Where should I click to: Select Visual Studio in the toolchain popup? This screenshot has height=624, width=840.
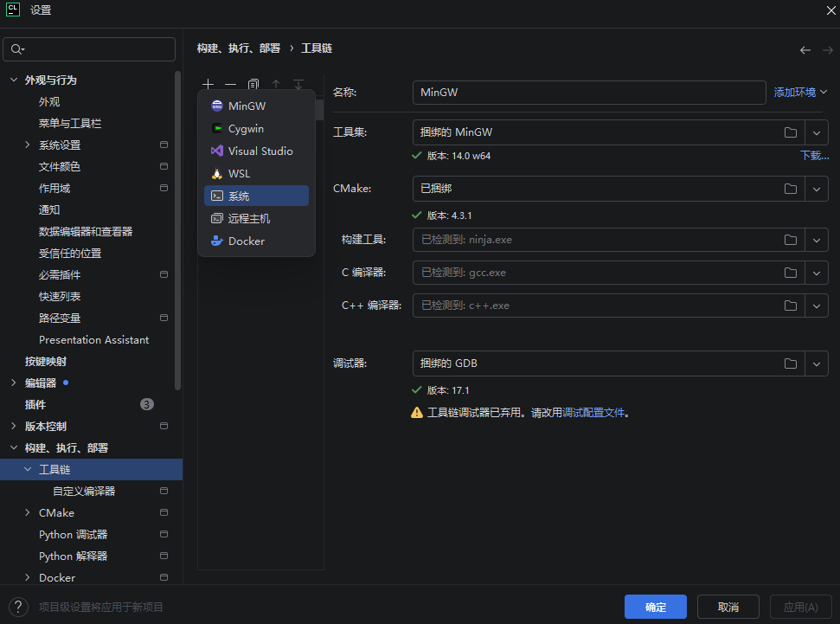(257, 151)
